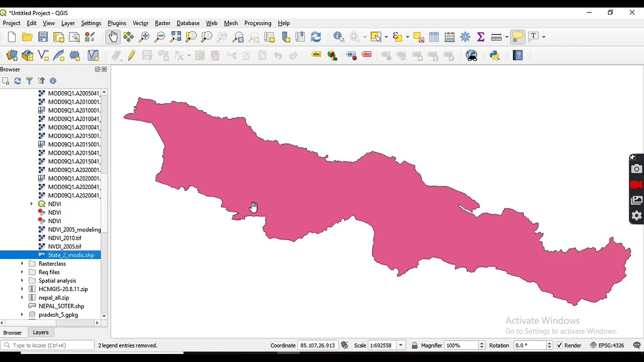
Task: Switch to the Browser tab
Action: [x=13, y=333]
